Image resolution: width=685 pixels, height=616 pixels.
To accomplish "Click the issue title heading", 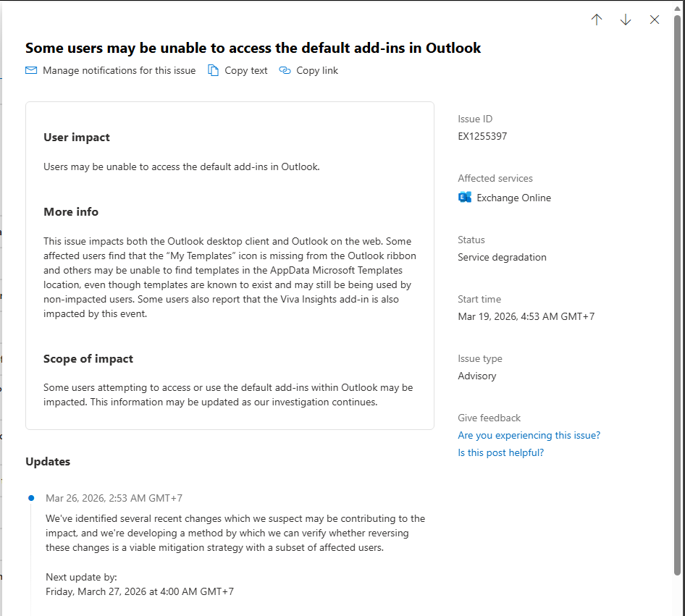I will coord(253,48).
